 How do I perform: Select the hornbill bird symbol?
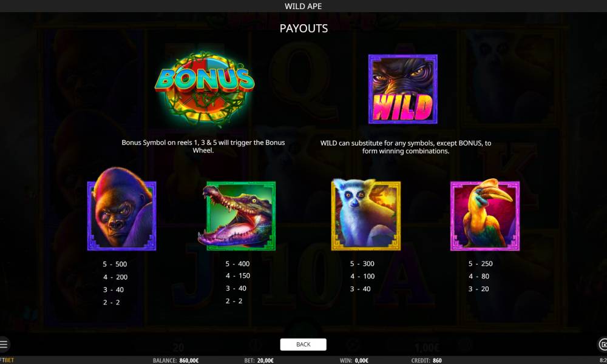[484, 214]
